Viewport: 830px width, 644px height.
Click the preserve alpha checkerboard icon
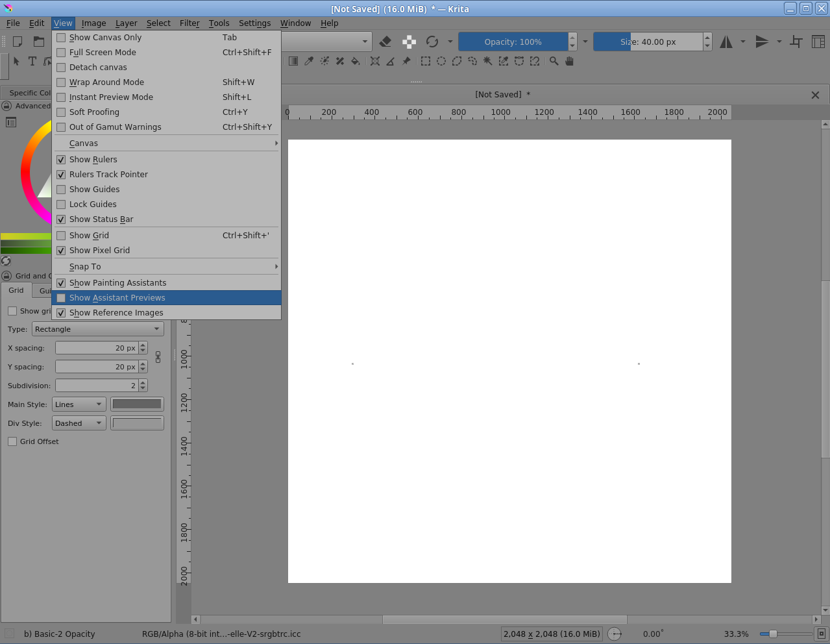tap(409, 42)
